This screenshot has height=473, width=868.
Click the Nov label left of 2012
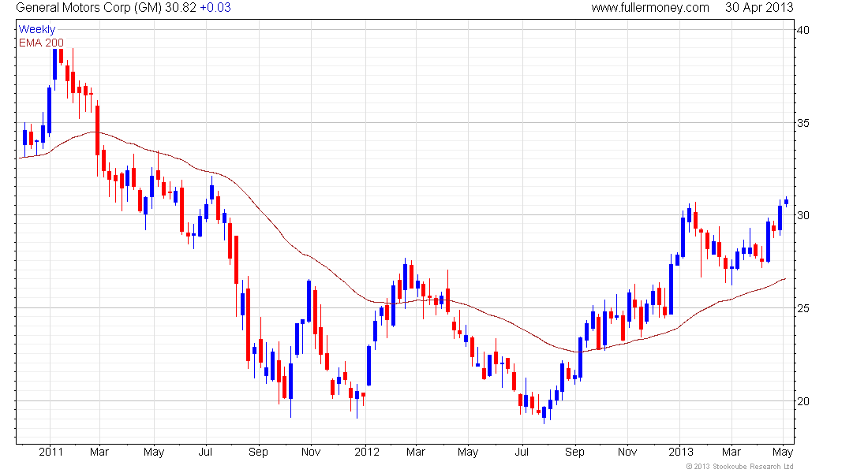[311, 452]
